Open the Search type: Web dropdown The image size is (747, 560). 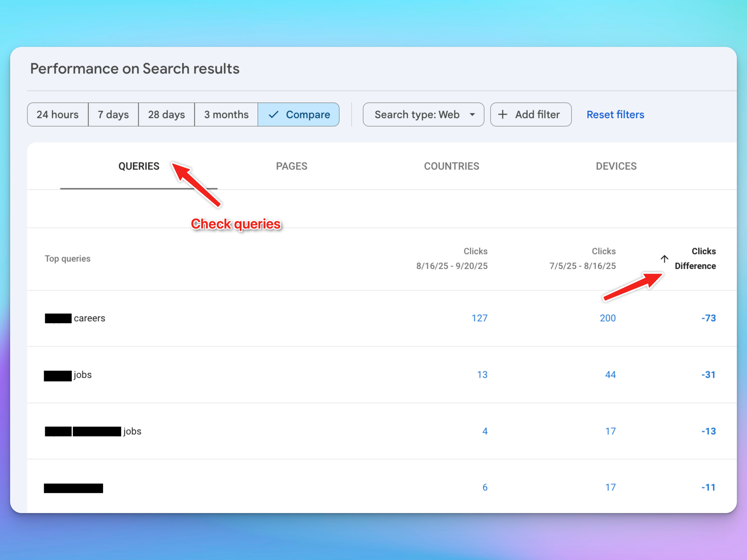pos(417,115)
